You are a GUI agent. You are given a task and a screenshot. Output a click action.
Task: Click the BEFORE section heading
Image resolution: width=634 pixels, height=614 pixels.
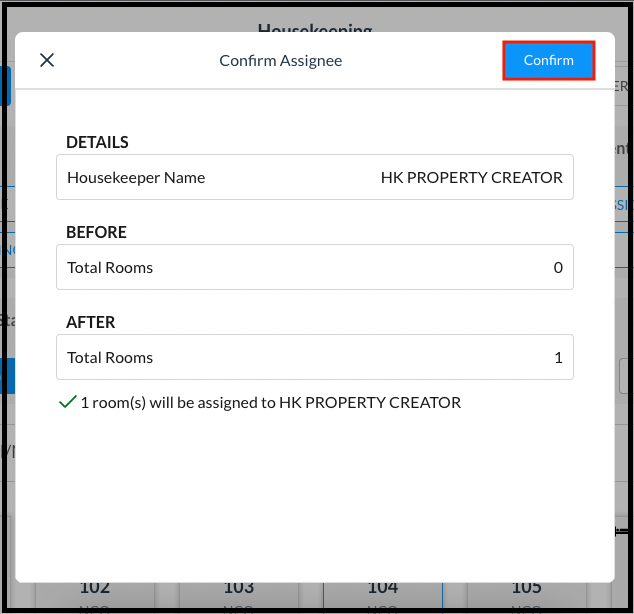pyautogui.click(x=96, y=232)
